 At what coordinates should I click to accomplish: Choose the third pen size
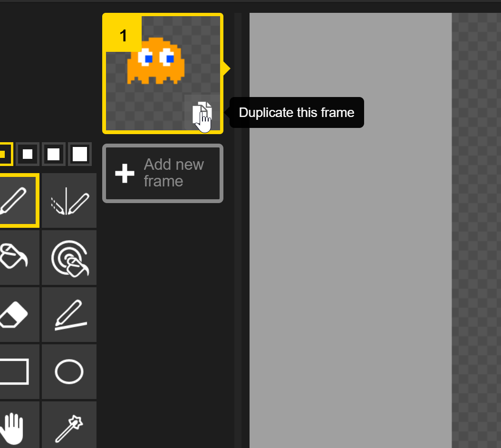(x=53, y=154)
